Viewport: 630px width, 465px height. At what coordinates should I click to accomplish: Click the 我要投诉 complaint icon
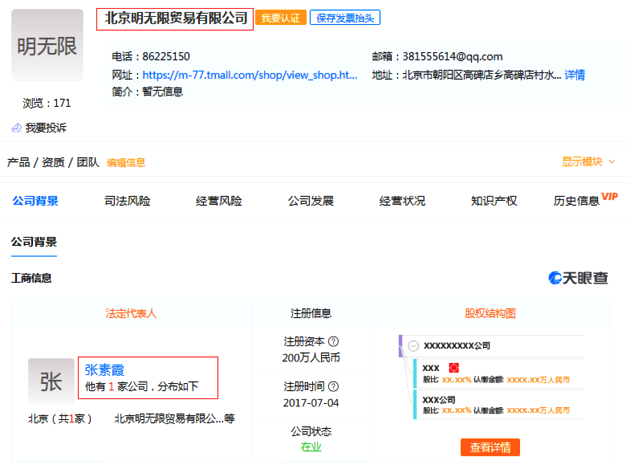click(16, 128)
